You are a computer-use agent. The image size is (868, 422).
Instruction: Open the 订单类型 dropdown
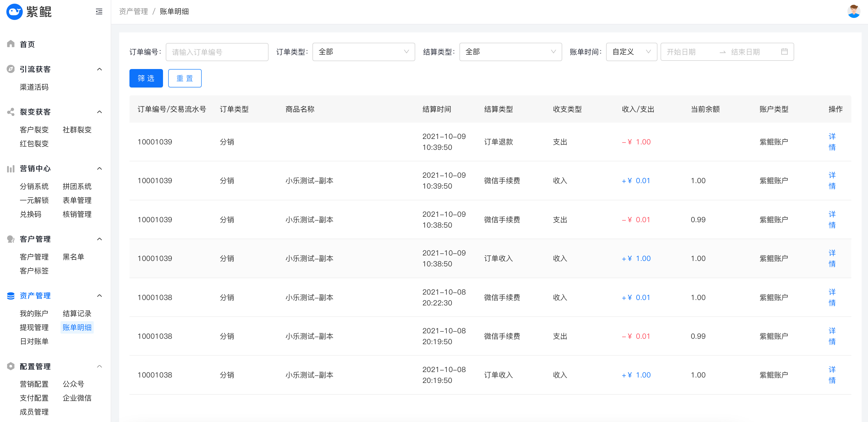[363, 51]
